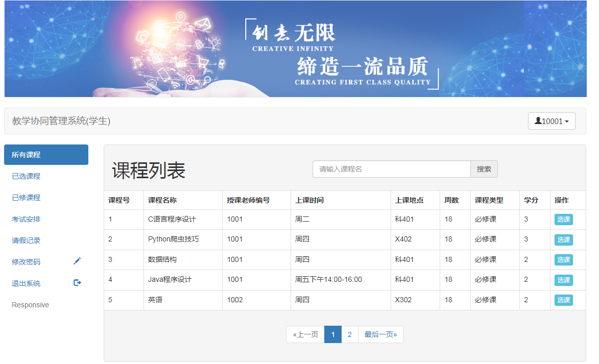Viewport: 599px width, 364px height.
Task: Open the 10001 user dropdown menu
Action: coord(551,121)
